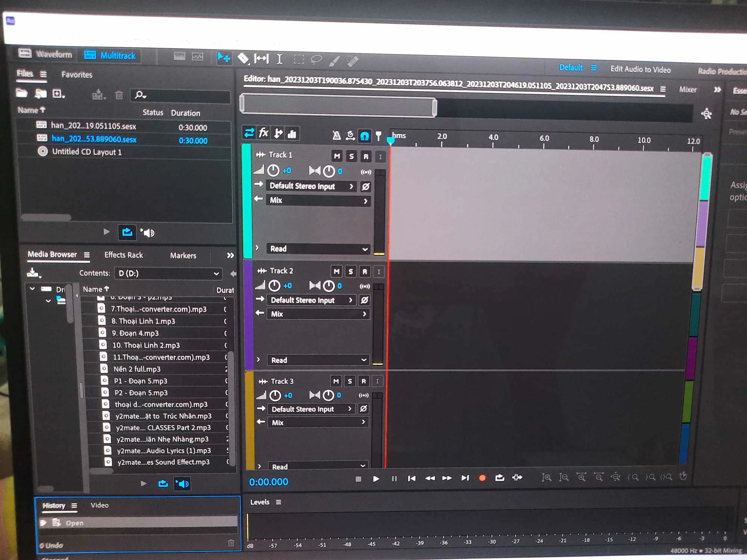The image size is (747, 560).
Task: Click the Loop Playback icon
Action: [x=499, y=478]
